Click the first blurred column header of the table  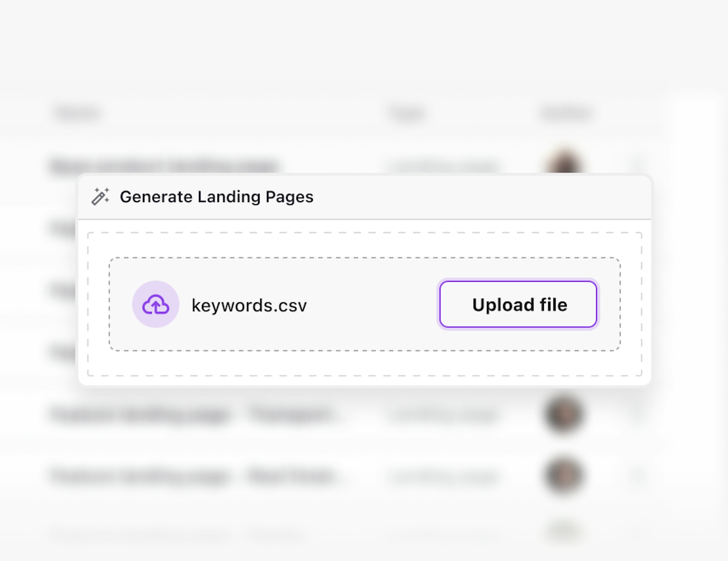[x=77, y=113]
